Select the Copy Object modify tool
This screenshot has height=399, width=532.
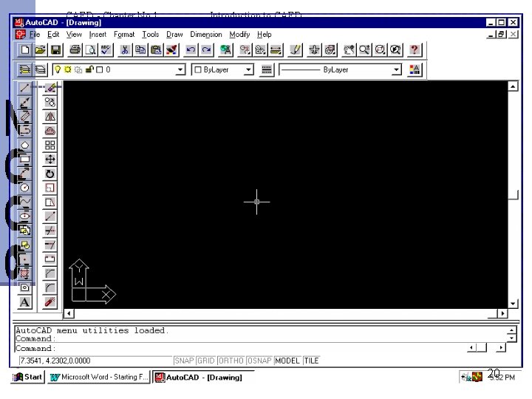(x=50, y=102)
